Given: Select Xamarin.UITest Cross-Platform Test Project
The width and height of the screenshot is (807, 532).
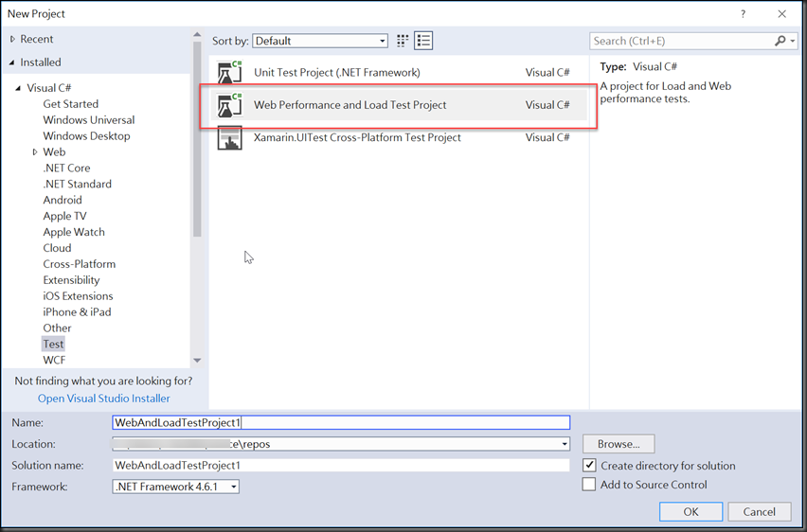Looking at the screenshot, I should click(x=399, y=138).
